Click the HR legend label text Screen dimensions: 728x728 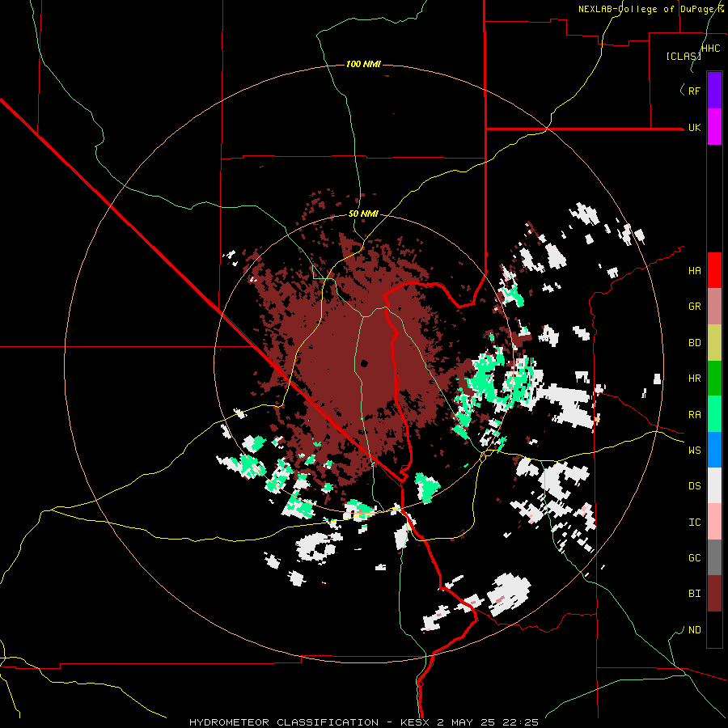(x=694, y=379)
